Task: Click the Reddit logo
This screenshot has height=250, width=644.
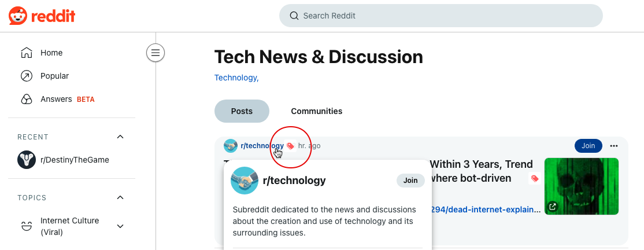Action: click(x=42, y=16)
